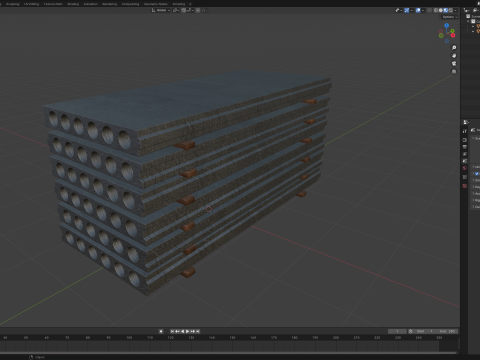
Task: Click the bright green Y axis gizmo ball
Action: pyautogui.click(x=452, y=31)
